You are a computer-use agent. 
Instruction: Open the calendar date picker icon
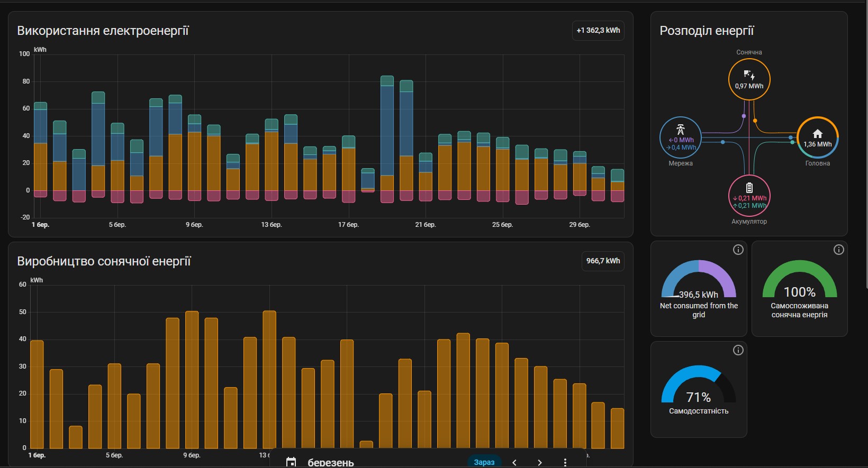291,462
